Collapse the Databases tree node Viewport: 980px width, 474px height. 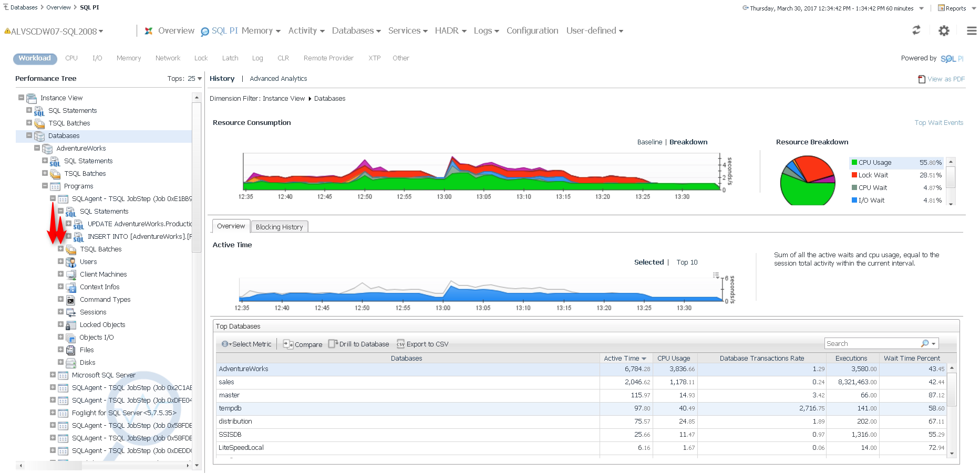(x=29, y=135)
